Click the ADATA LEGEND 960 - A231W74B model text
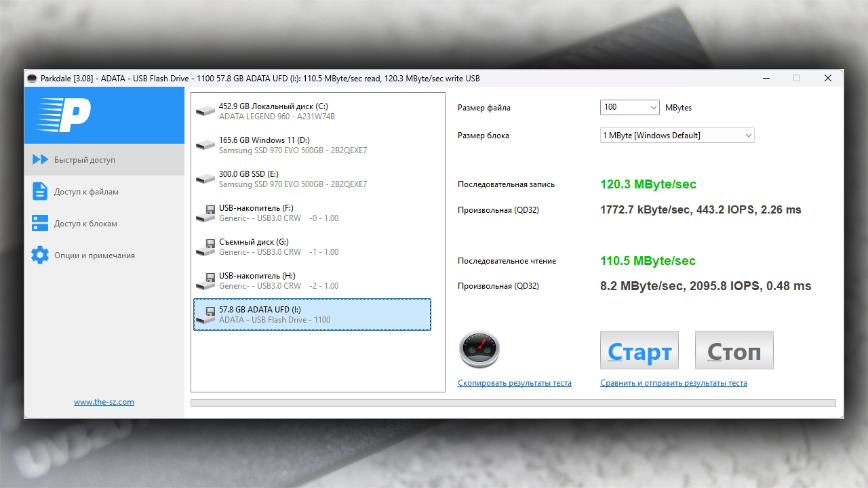Image resolution: width=868 pixels, height=488 pixels. click(277, 117)
